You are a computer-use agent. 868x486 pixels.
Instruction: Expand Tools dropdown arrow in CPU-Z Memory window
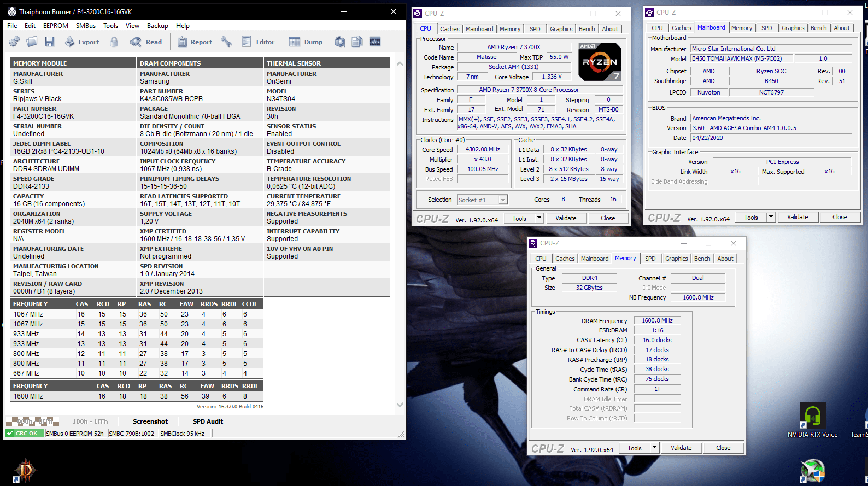pos(654,448)
